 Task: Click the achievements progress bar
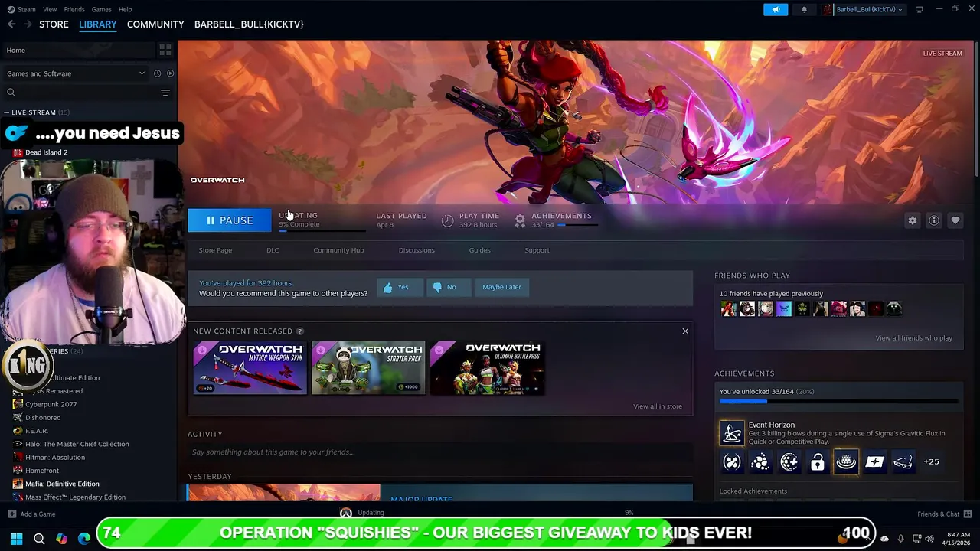[x=839, y=401]
